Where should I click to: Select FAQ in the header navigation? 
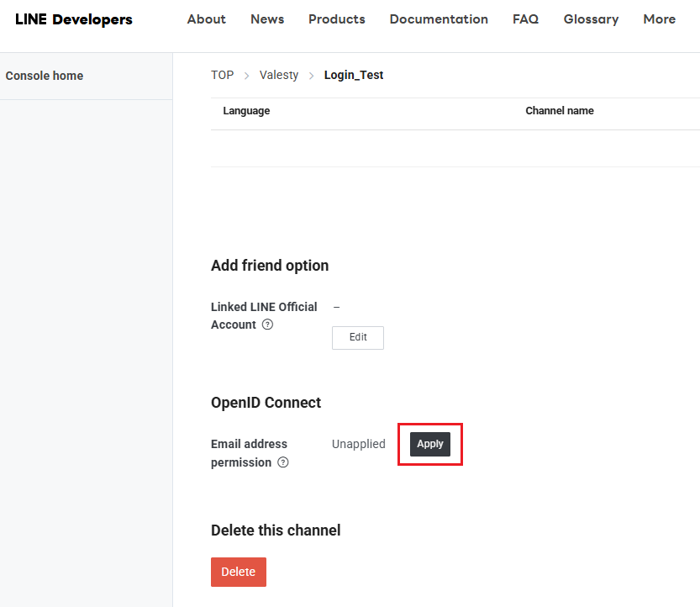[x=525, y=19]
